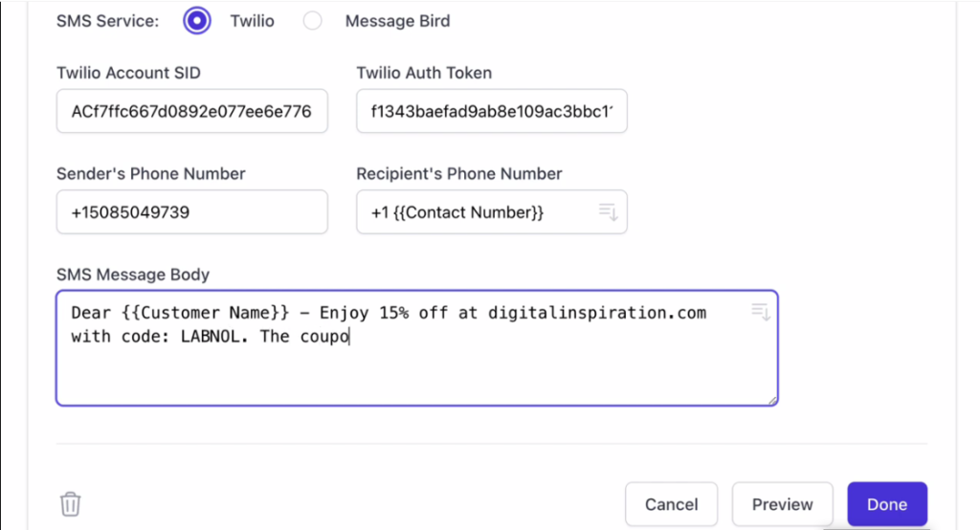This screenshot has height=530, width=980.
Task: Click the message body textarea resize handle
Action: [772, 401]
